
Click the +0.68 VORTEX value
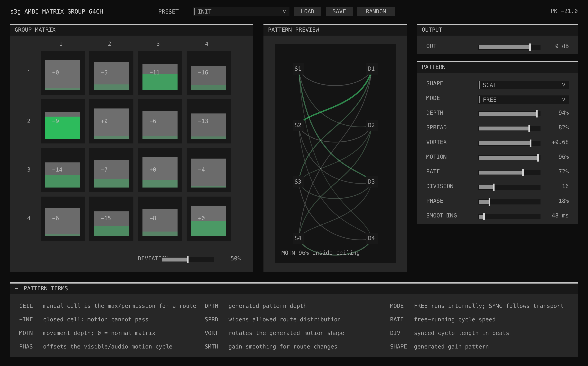tap(560, 142)
